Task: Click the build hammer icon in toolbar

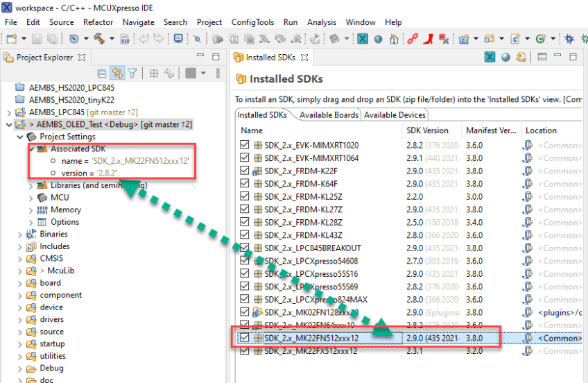Action: pyautogui.click(x=99, y=39)
